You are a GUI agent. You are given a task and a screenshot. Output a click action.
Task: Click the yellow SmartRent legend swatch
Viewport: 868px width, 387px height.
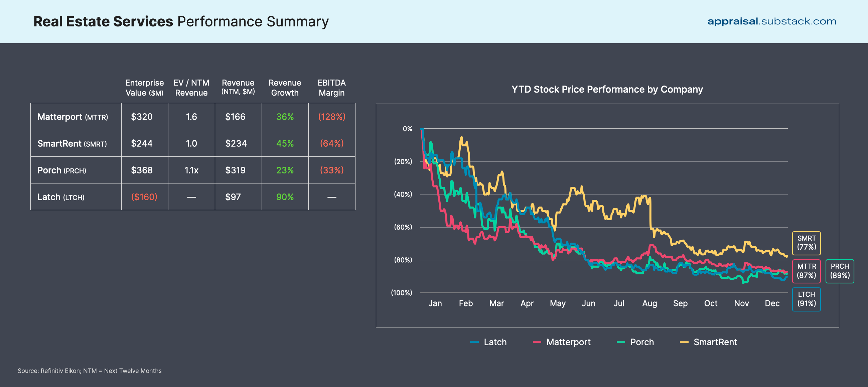(684, 342)
